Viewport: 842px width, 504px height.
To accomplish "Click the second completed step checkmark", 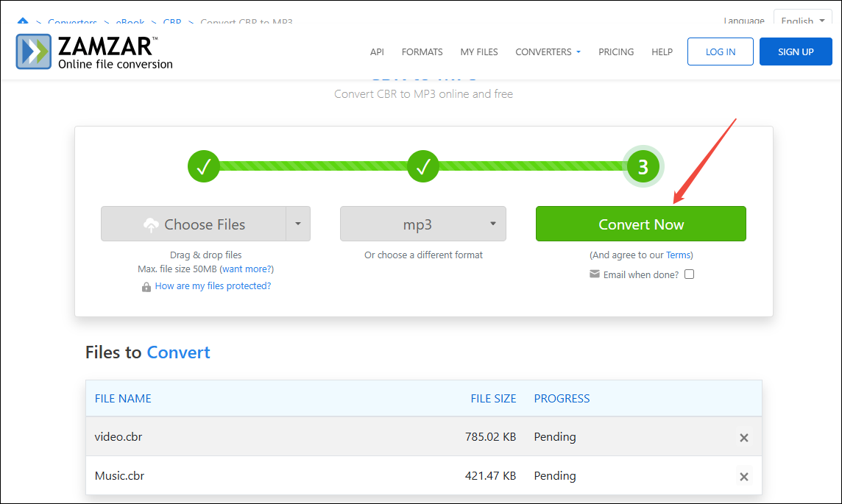I will pos(423,166).
